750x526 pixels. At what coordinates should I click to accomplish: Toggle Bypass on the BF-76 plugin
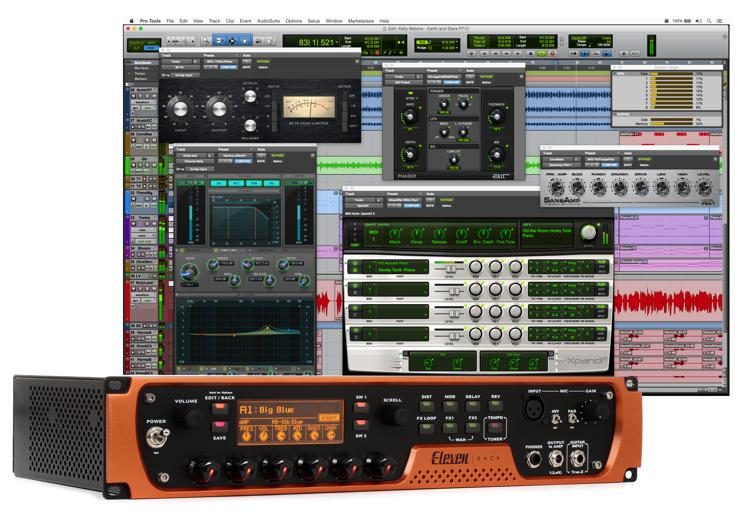click(263, 61)
